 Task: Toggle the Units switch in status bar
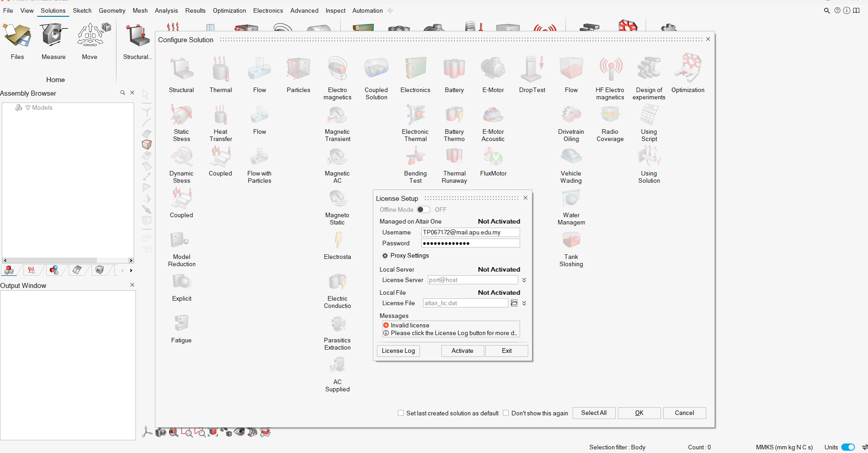(x=848, y=447)
